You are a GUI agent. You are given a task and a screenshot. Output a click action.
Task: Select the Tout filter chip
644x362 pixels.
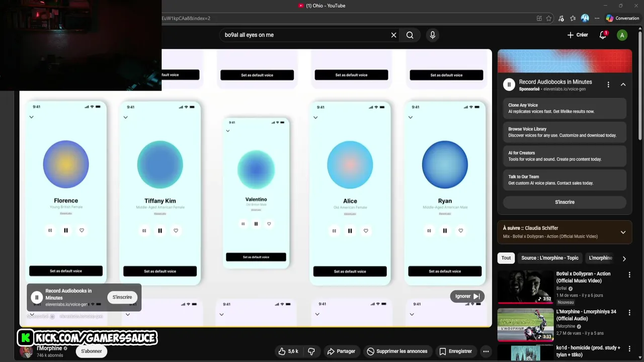pos(506,258)
